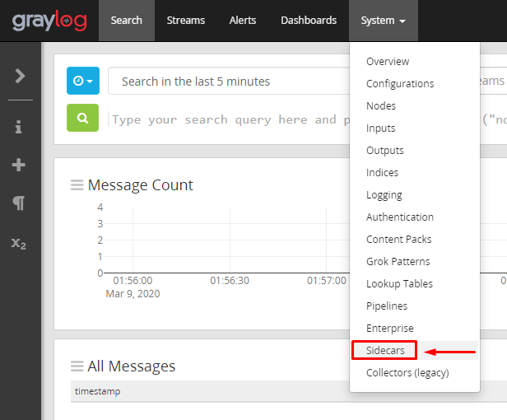Click the plus icon in sidebar
Screen dimensions: 507x420
click(x=19, y=166)
